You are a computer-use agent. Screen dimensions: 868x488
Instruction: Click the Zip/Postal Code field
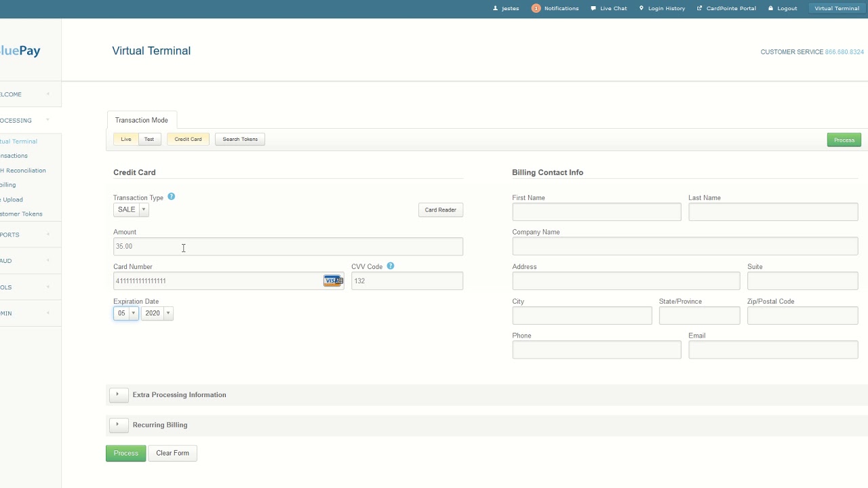point(803,315)
